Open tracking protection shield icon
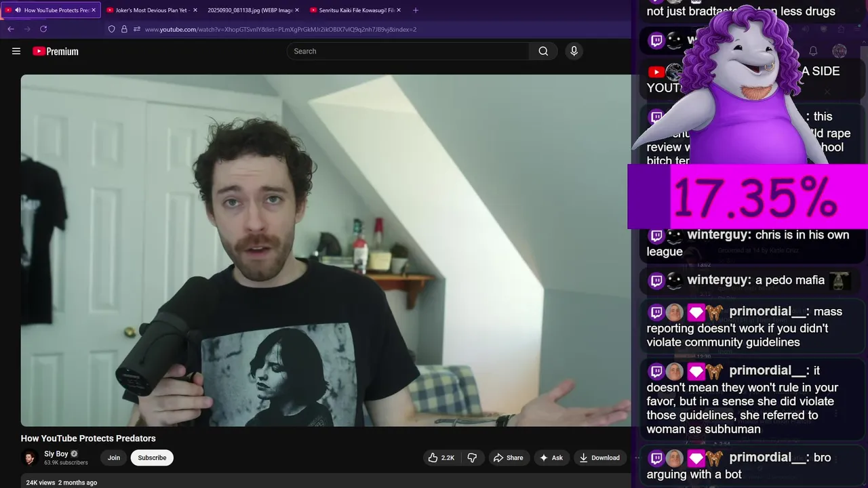 [112, 29]
